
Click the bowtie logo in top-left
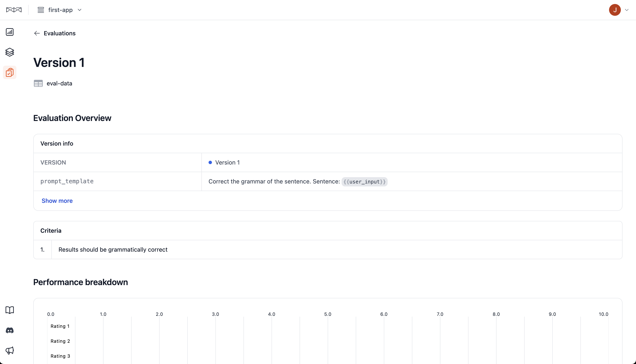pos(14,10)
